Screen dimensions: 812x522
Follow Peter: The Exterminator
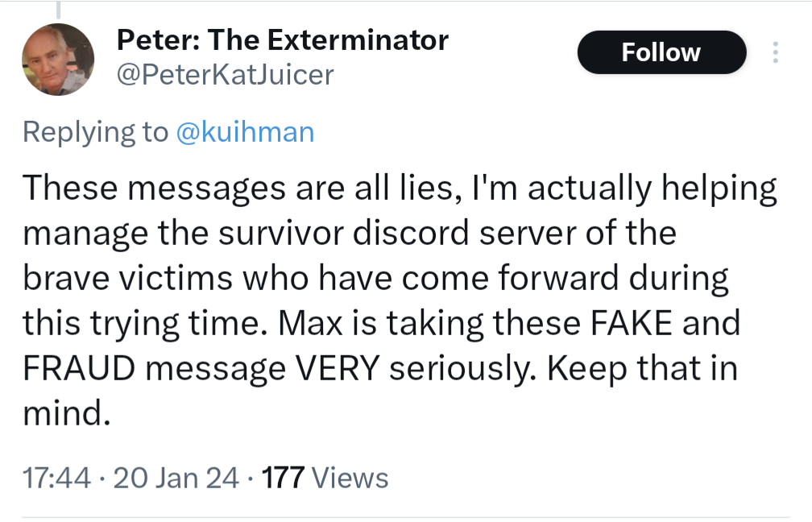coord(661,52)
